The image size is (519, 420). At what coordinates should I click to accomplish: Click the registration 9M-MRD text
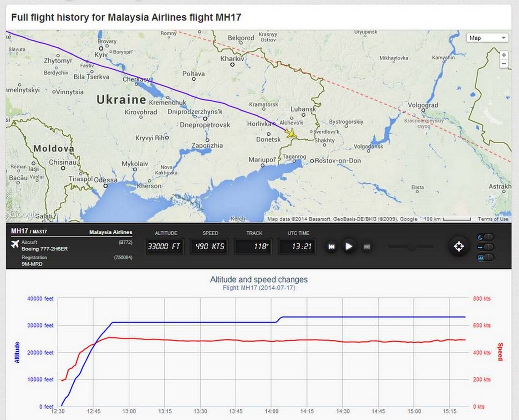click(x=32, y=264)
